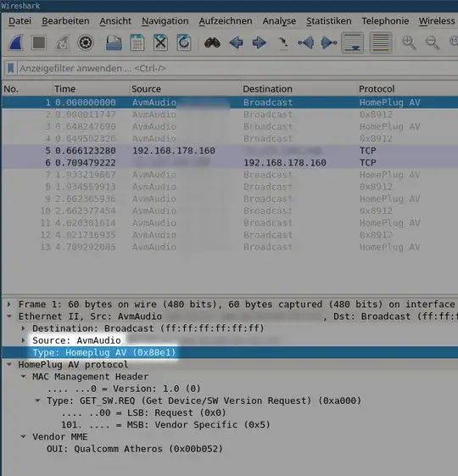Open the Wireless menu
Image resolution: width=458 pixels, height=476 pixels.
(437, 21)
